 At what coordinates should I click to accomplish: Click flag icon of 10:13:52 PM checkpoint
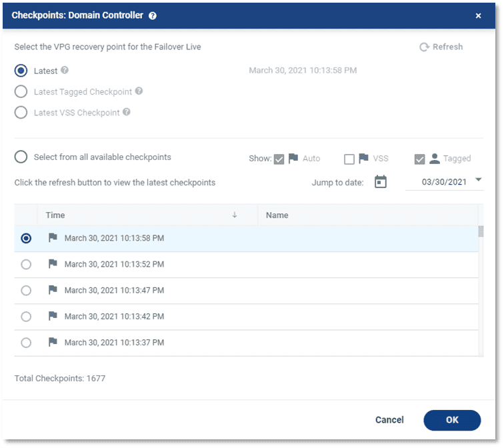53,264
